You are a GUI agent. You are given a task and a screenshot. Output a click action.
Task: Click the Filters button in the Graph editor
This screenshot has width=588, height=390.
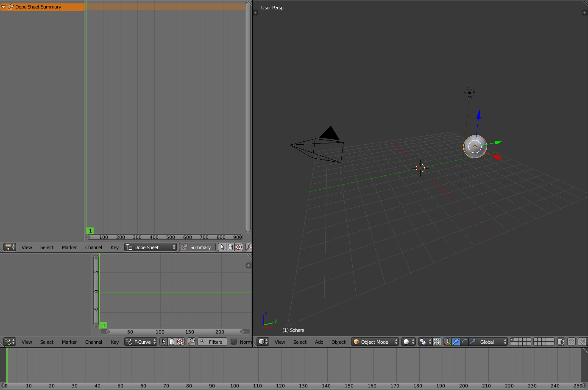(212, 342)
